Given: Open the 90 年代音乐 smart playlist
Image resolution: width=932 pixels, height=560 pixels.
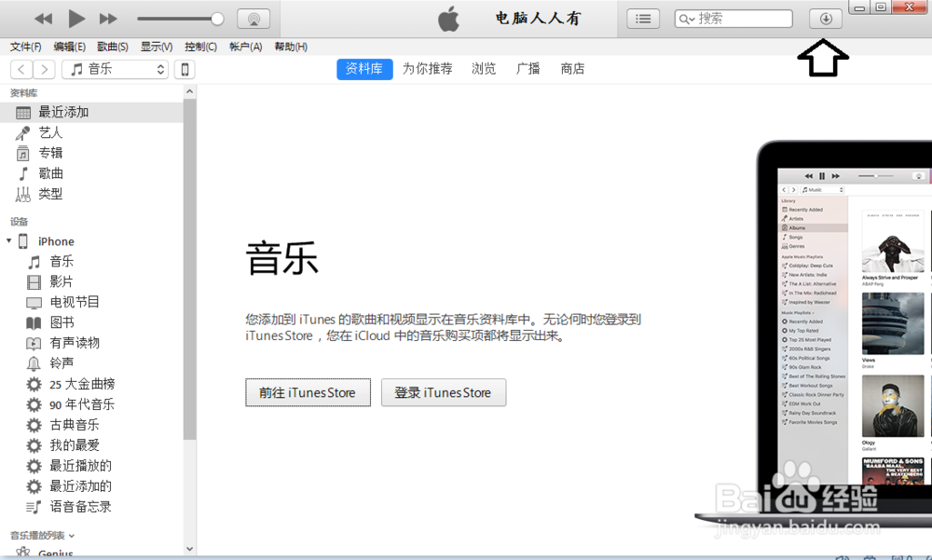Looking at the screenshot, I should [x=91, y=404].
